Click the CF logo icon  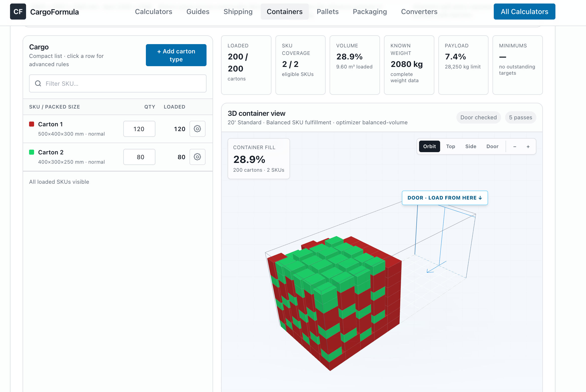click(x=18, y=12)
